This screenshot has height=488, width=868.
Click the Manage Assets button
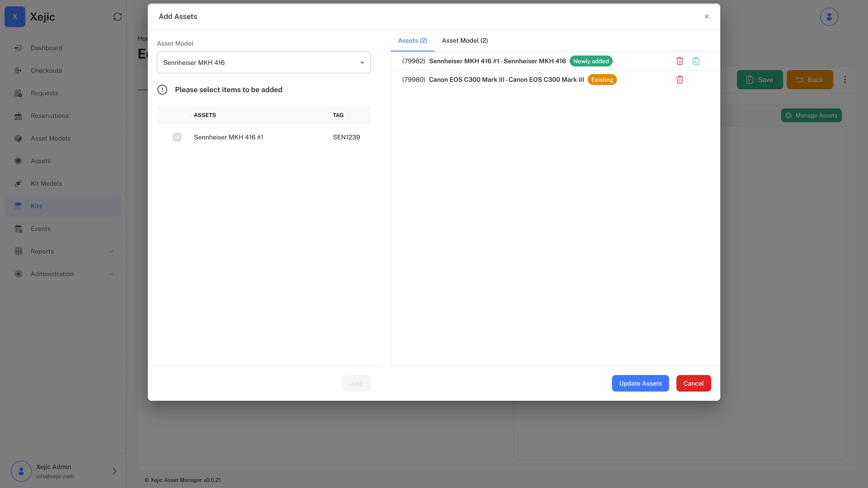coord(811,115)
